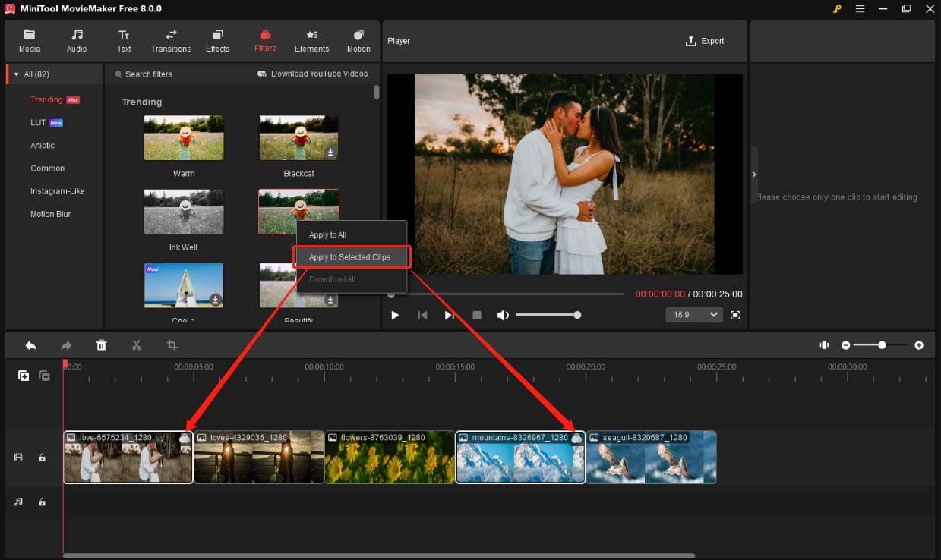Select the Cool 1 filter thumbnail
Screen dimensions: 941x560
point(184,285)
